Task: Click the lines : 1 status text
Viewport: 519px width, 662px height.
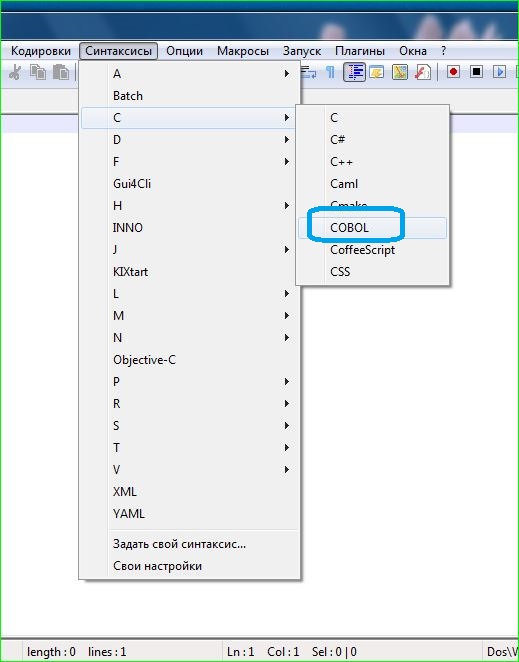Action: pyautogui.click(x=107, y=652)
